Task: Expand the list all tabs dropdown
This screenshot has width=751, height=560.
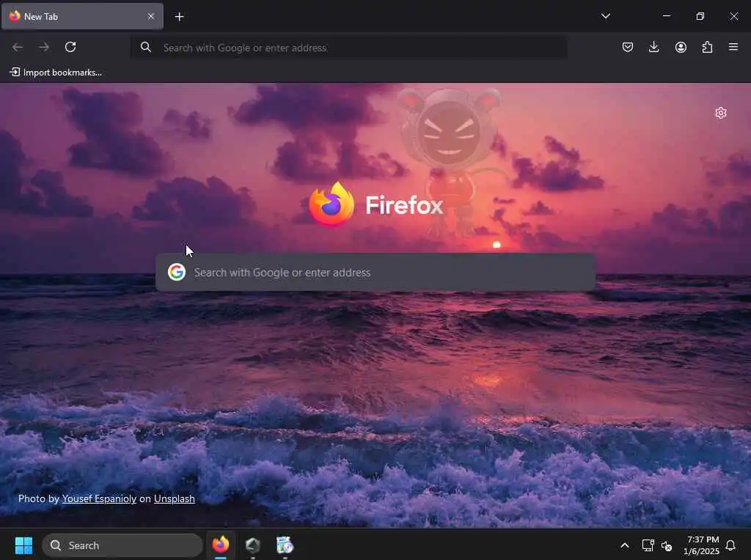Action: pos(605,16)
